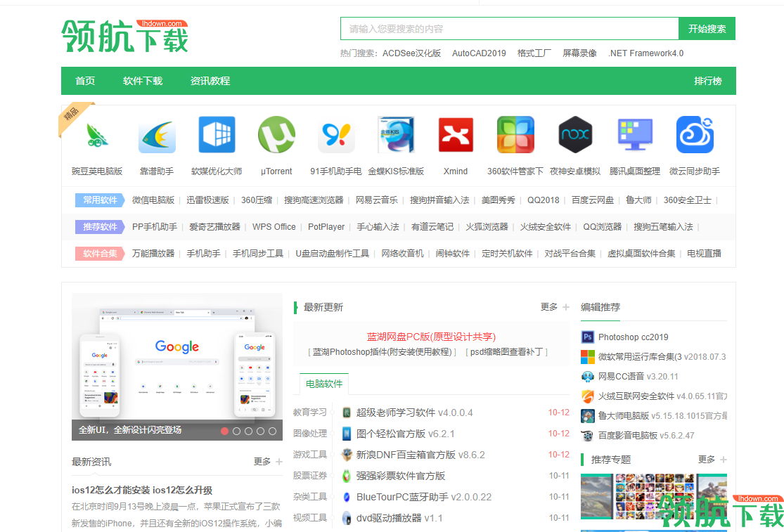Click the BlueTourPC蓝牙助手 icon
Viewport: 784px width, 532px height.
click(x=347, y=497)
